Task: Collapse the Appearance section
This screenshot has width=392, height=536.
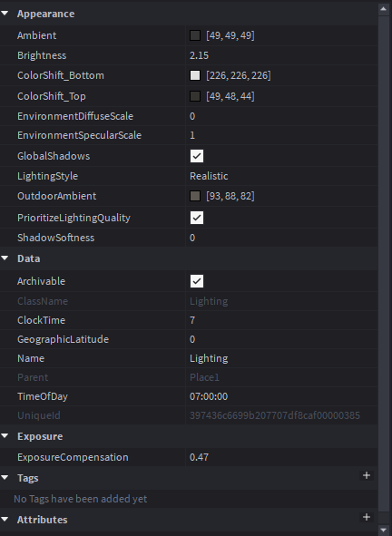Action: (5, 14)
